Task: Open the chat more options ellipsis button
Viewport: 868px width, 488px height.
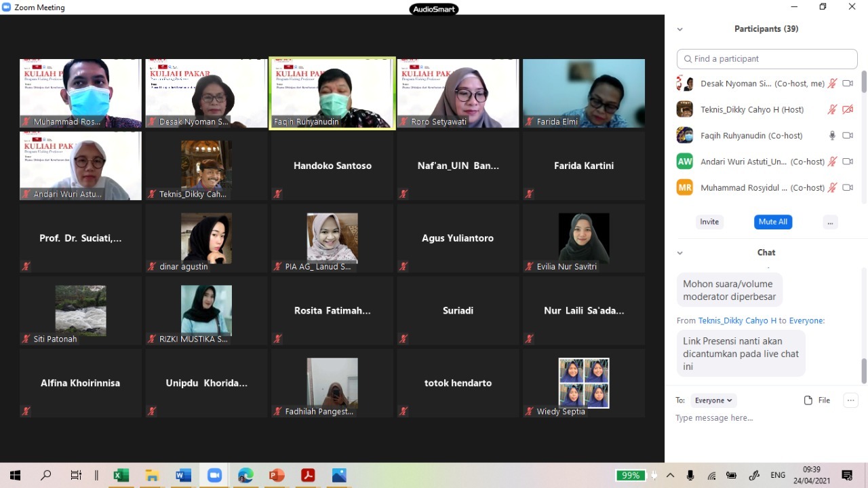Action: coord(850,400)
